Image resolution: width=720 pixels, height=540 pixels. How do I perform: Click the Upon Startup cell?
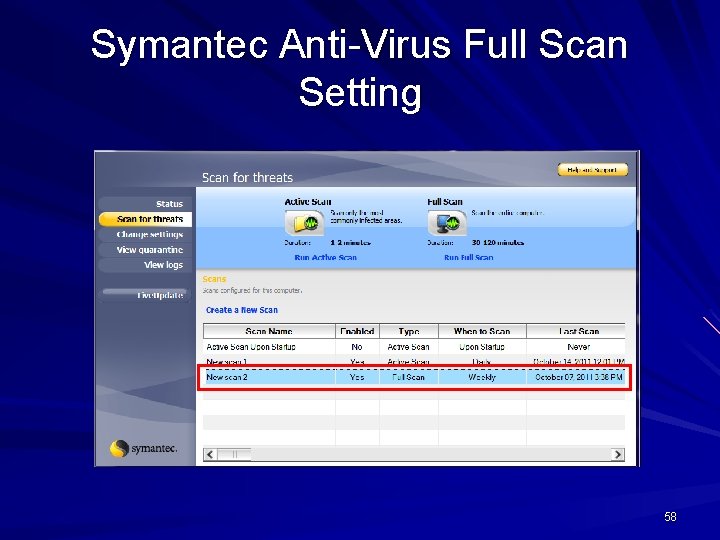(482, 347)
